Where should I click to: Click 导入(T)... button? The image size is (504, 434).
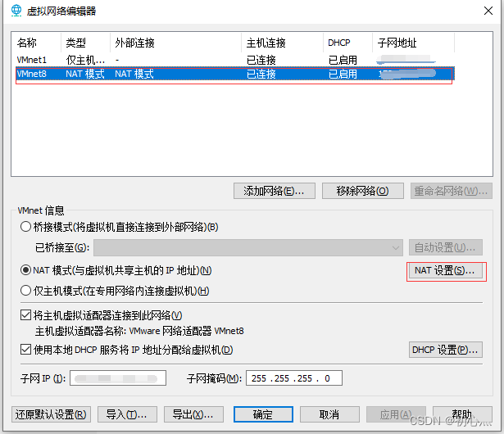pos(127,414)
